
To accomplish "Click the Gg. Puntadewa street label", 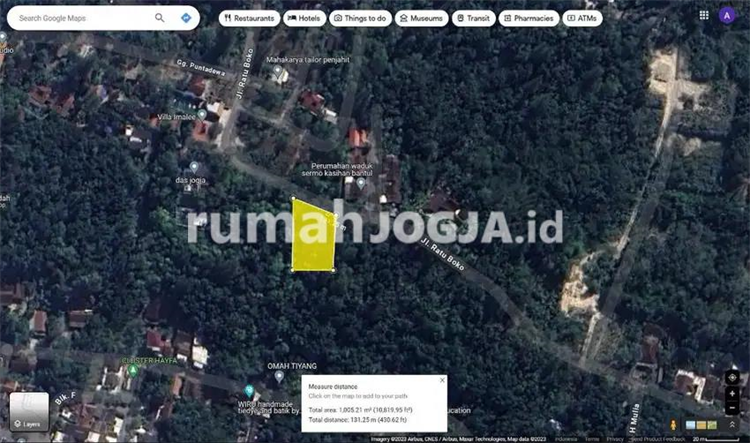I will click(200, 68).
